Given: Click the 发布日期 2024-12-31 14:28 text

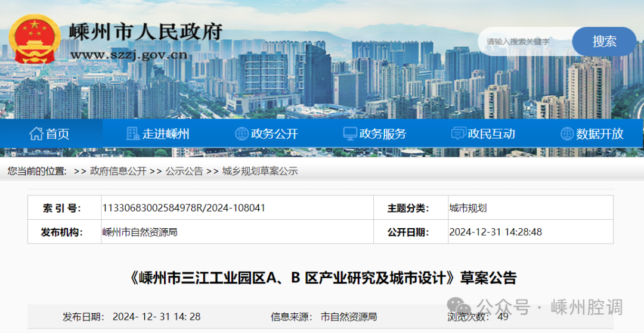Looking at the screenshot, I should pyautogui.click(x=131, y=316).
